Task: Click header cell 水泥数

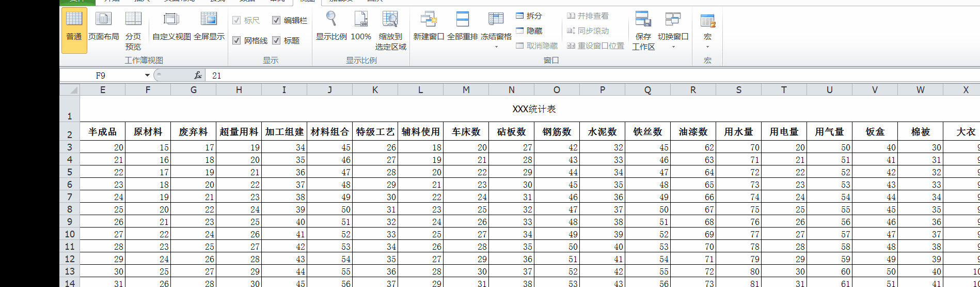Action: click(603, 132)
